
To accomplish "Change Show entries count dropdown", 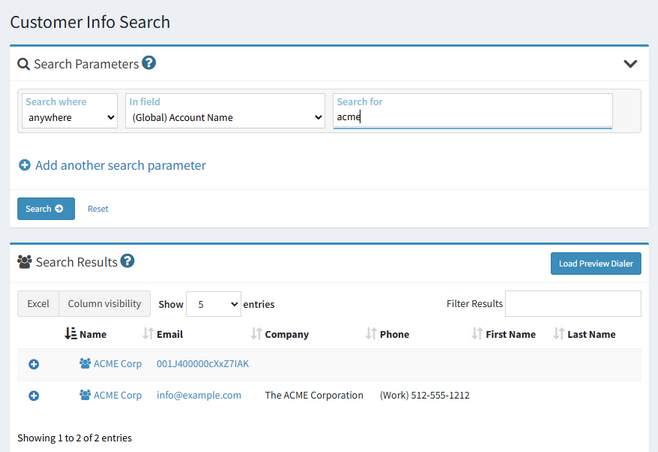I will (214, 304).
